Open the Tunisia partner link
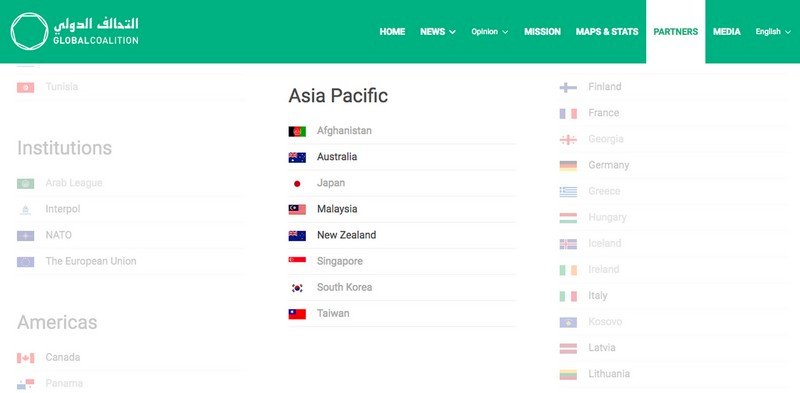This screenshot has height=393, width=800. pos(62,87)
